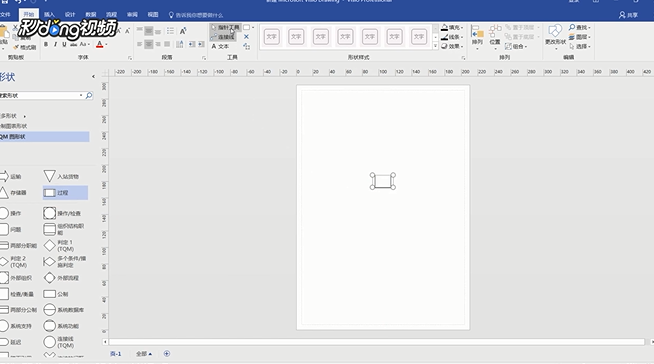Image resolution: width=654 pixels, height=364 pixels.
Task: Apply the last visible shape style thumbnail
Action: tap(419, 37)
